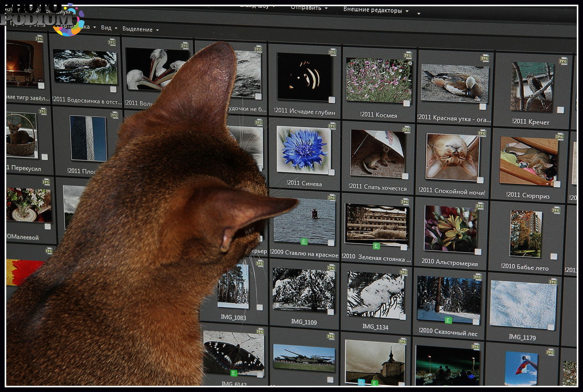Open the Отправить dropdown
583x392 pixels.
pyautogui.click(x=309, y=8)
